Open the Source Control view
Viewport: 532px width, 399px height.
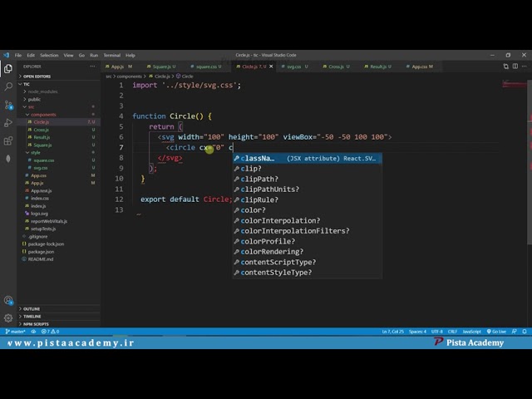tap(8, 105)
